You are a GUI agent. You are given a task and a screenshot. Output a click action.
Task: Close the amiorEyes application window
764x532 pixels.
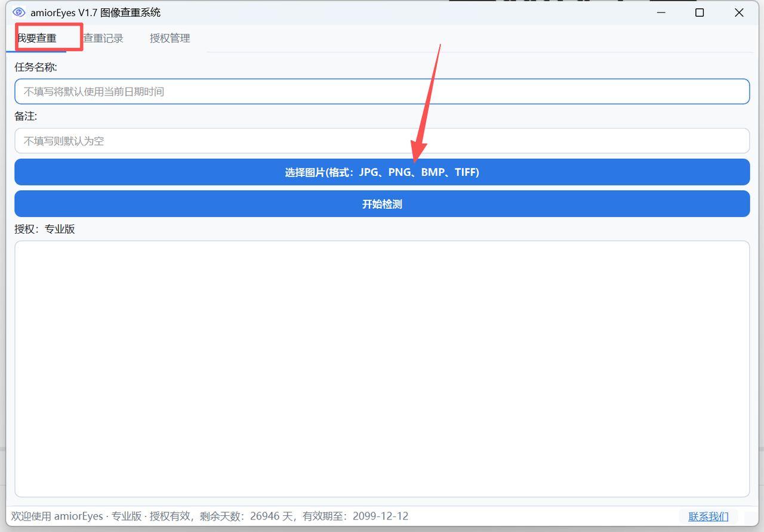pos(739,13)
